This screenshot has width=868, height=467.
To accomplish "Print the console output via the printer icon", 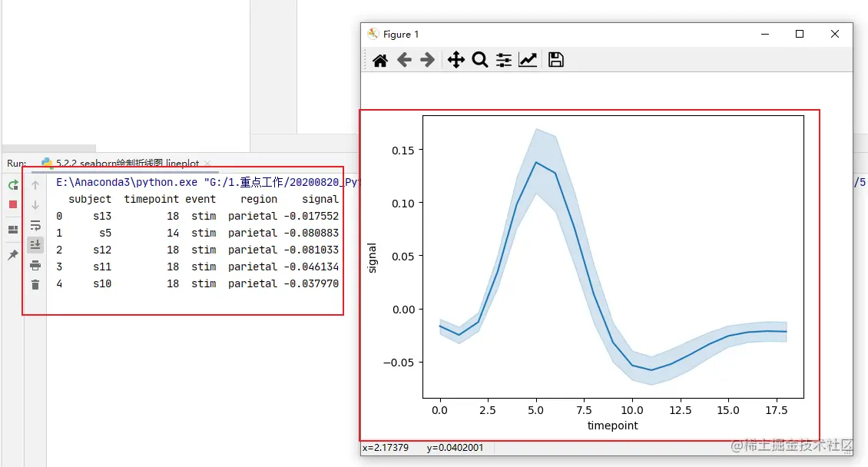I will point(35,265).
